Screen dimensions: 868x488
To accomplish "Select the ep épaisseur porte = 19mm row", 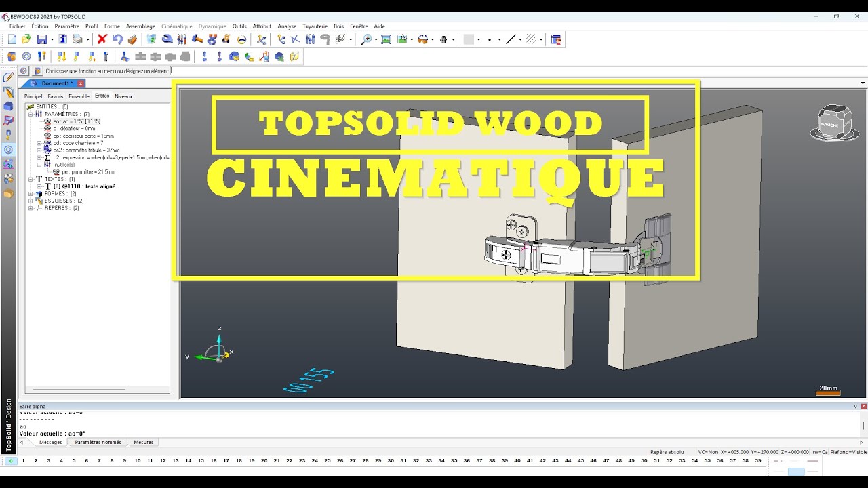I will click(79, 136).
